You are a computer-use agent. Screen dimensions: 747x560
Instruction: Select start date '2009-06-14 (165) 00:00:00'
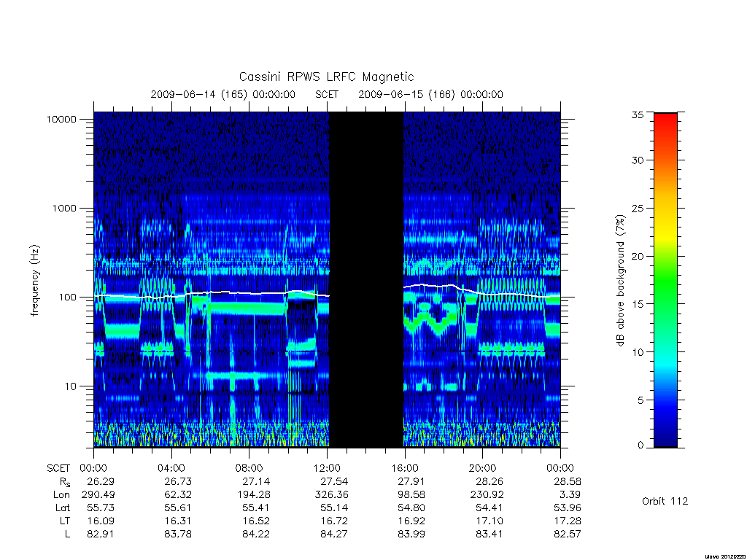(x=223, y=94)
